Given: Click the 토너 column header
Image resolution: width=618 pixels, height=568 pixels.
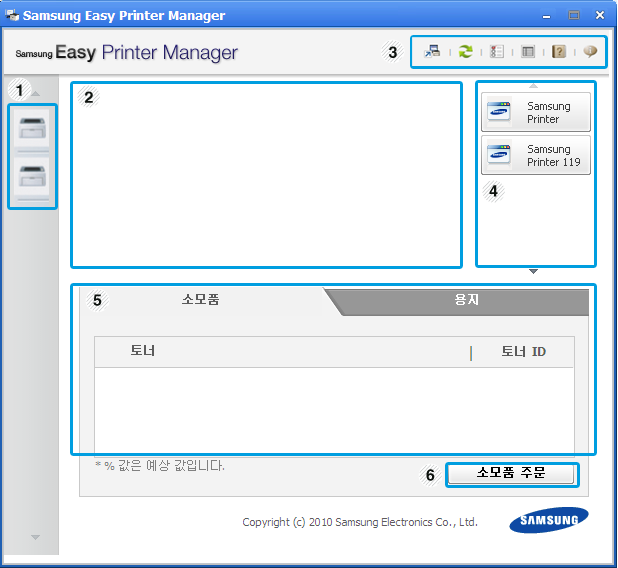Looking at the screenshot, I should (x=143, y=350).
